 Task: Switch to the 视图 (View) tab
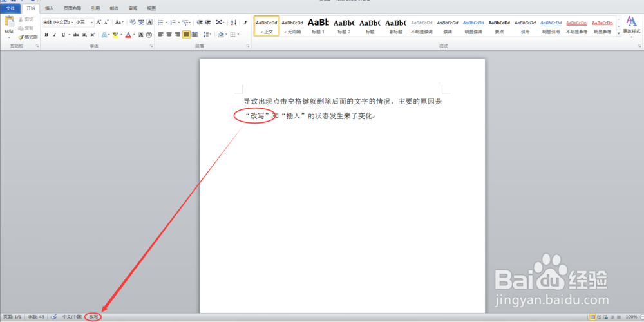tap(151, 8)
